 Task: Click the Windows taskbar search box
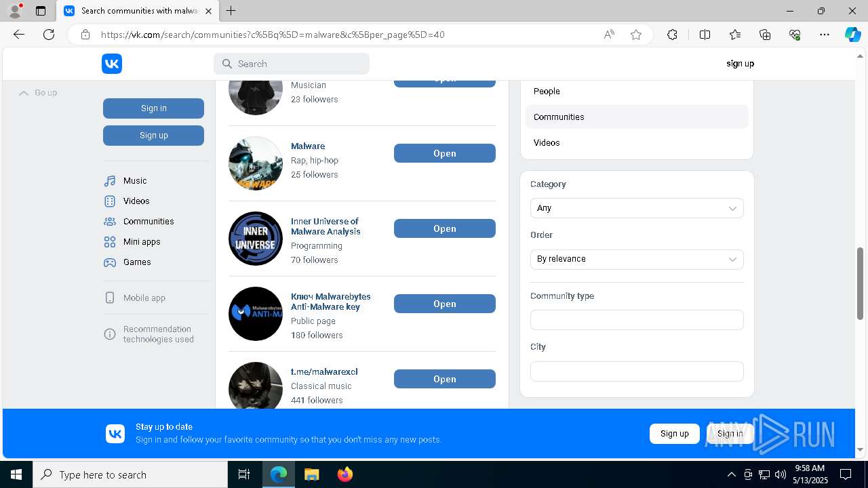click(130, 474)
